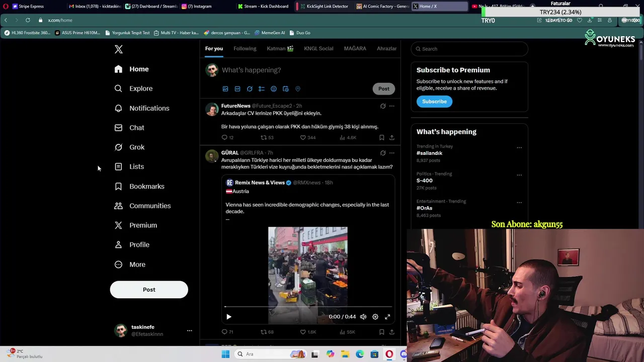Enter video fullscreen mode
The height and width of the screenshot is (362, 644).
pos(387,317)
